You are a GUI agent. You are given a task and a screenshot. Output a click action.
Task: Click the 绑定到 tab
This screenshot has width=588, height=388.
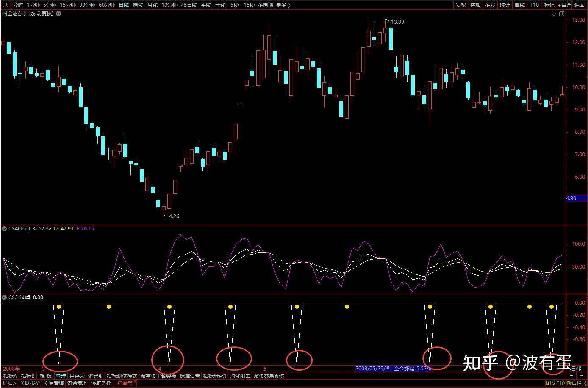96,376
